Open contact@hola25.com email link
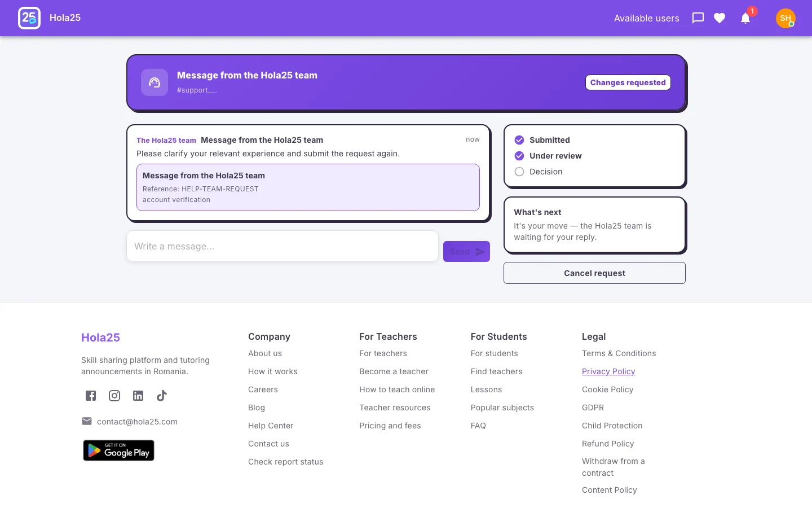 pyautogui.click(x=137, y=422)
